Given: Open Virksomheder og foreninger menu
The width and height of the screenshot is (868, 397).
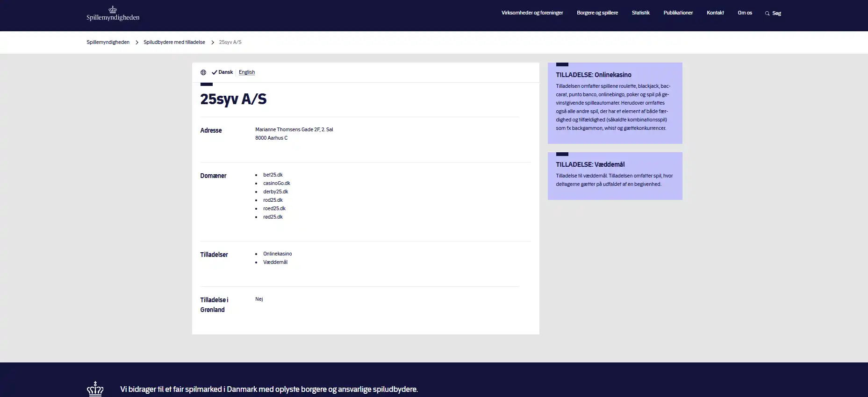Looking at the screenshot, I should 532,13.
